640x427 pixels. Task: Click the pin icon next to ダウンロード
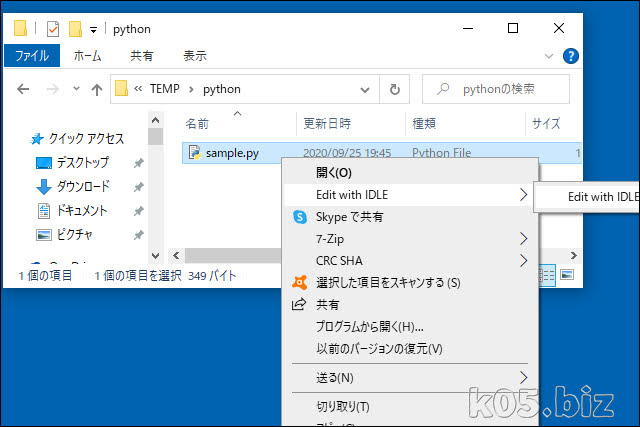[x=139, y=187]
